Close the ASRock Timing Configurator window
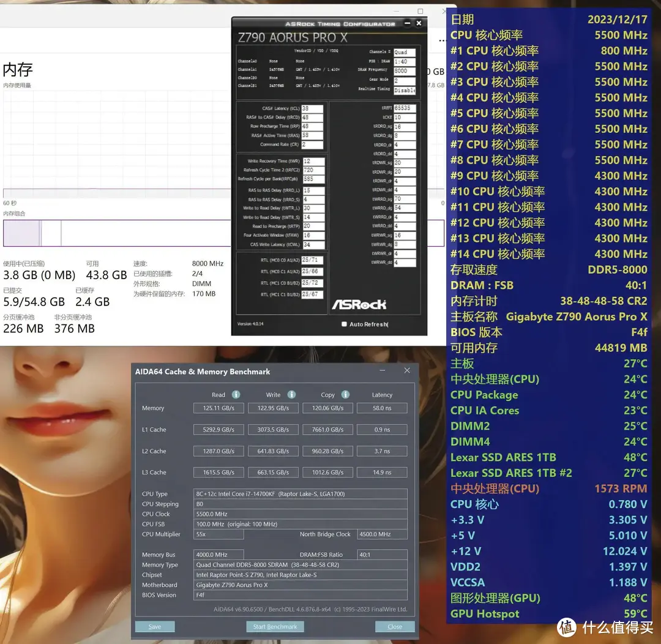The image size is (661, 644). pyautogui.click(x=419, y=24)
